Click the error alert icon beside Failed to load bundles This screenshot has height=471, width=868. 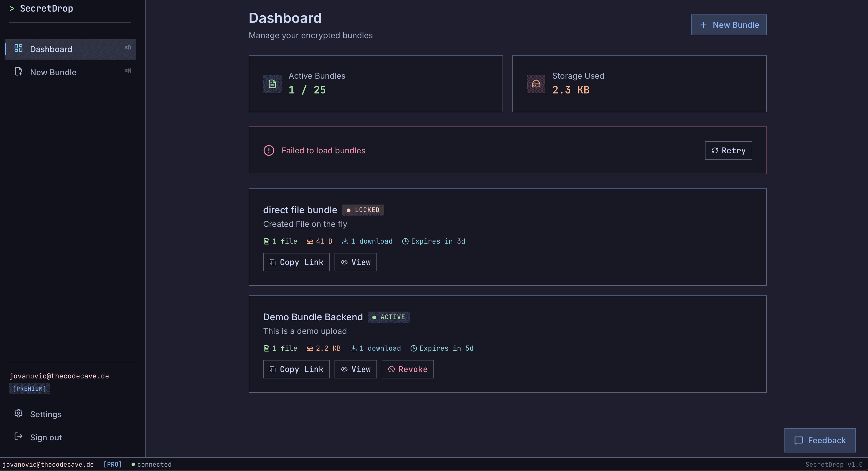tap(268, 150)
